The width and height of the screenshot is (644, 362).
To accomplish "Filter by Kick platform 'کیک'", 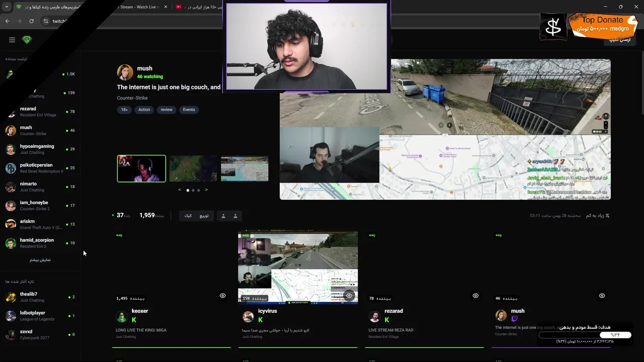I will pos(188,216).
